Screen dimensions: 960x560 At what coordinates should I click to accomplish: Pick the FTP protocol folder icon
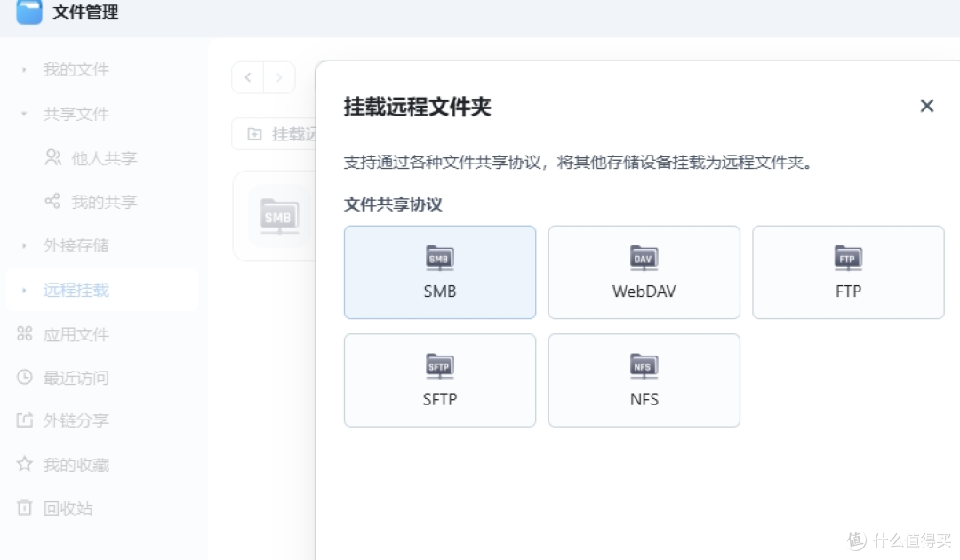[848, 259]
